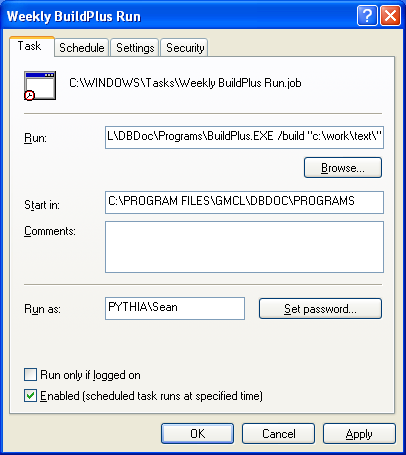Click the Run as user field

pos(175,308)
